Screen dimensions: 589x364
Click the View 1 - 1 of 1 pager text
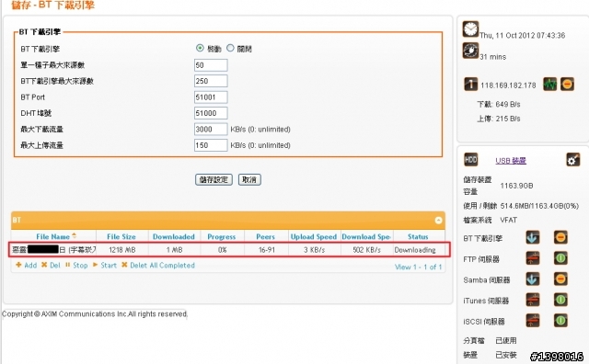pos(418,267)
